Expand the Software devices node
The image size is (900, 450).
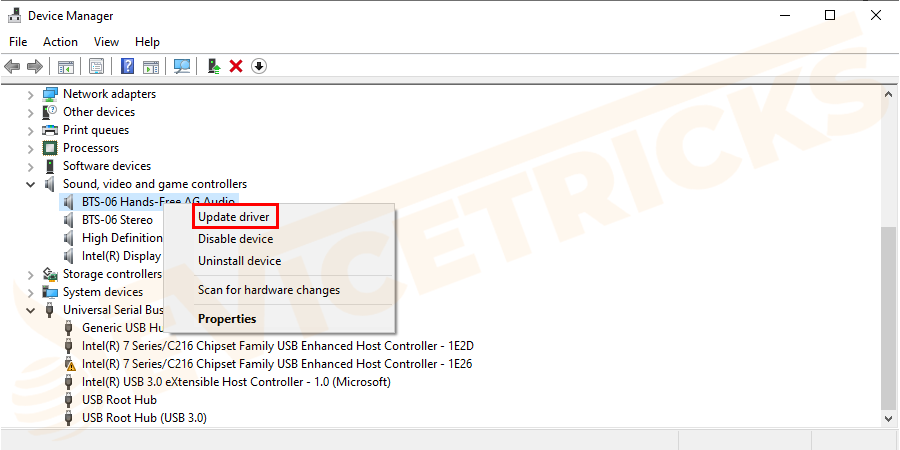tap(30, 166)
